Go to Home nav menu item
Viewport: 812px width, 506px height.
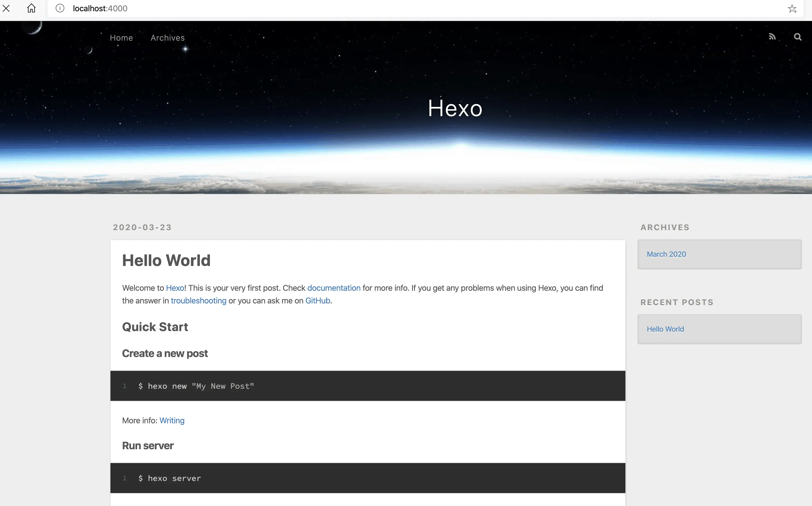click(x=121, y=38)
